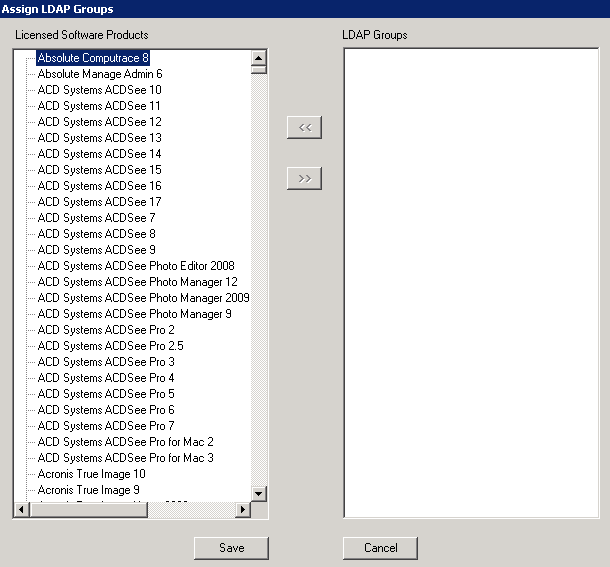Image resolution: width=610 pixels, height=567 pixels.
Task: Select ACD Systems ACDSee 8
Action: (96, 233)
